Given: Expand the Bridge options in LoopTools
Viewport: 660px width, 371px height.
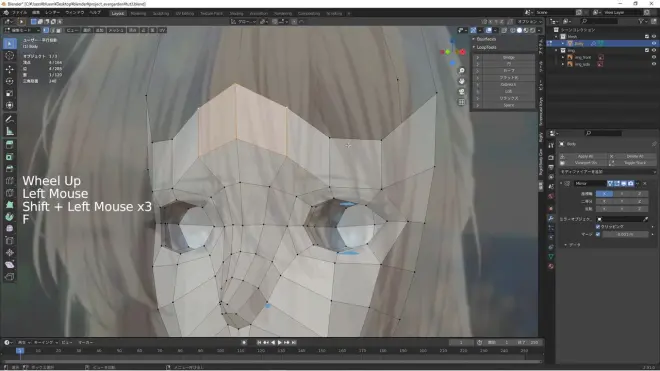Looking at the screenshot, I should [478, 57].
